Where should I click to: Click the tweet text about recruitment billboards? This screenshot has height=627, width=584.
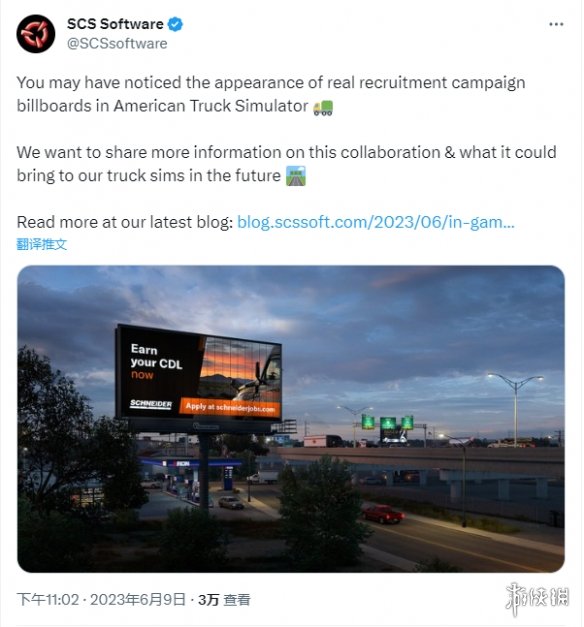[271, 94]
